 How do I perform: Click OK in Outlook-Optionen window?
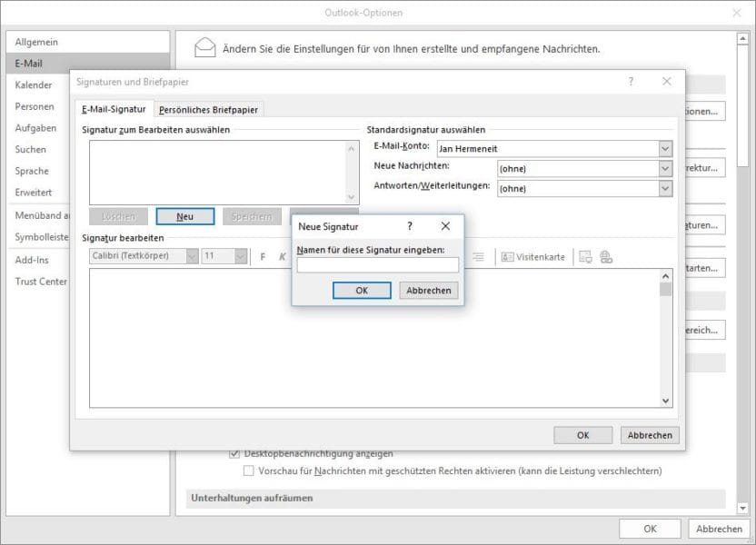[650, 529]
